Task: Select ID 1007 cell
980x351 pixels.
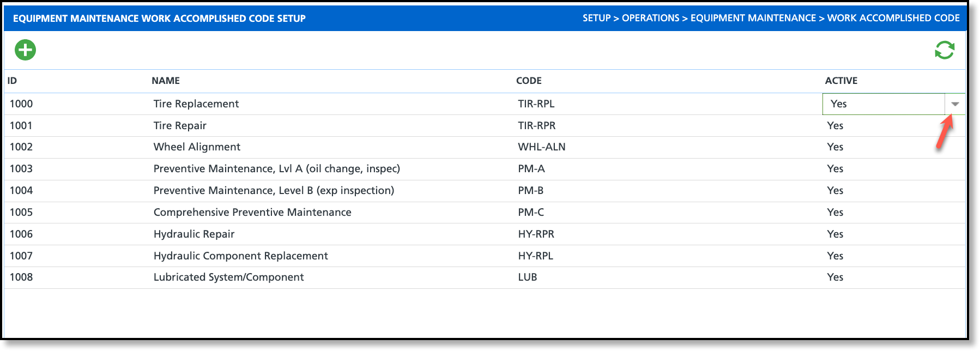Action: click(x=21, y=256)
